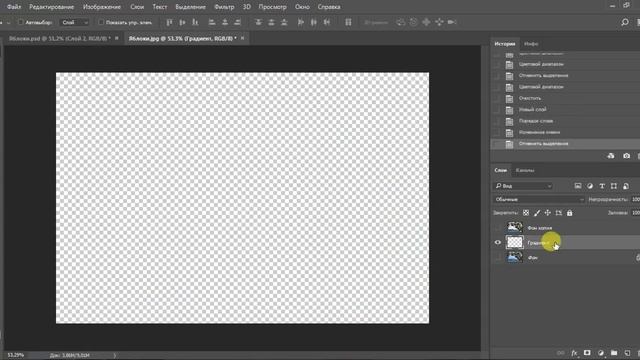The height and width of the screenshot is (360, 640).
Task: Toggle lock position icon
Action: coord(548,213)
